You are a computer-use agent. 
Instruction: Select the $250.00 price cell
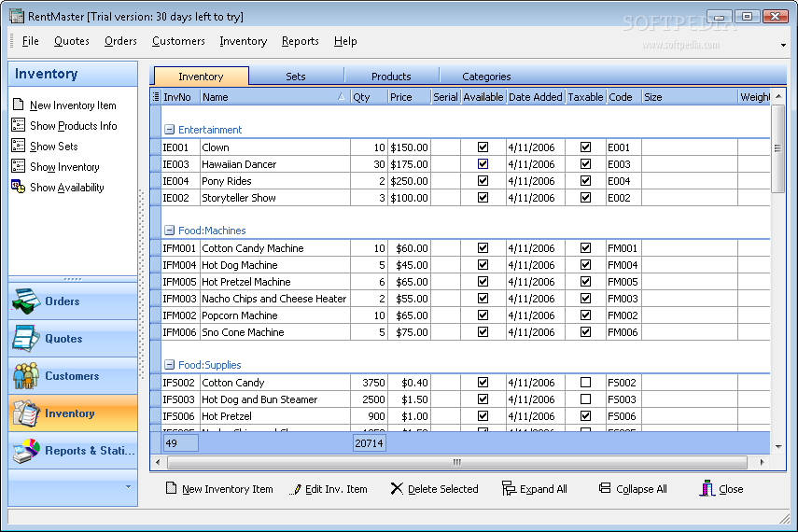coord(409,181)
